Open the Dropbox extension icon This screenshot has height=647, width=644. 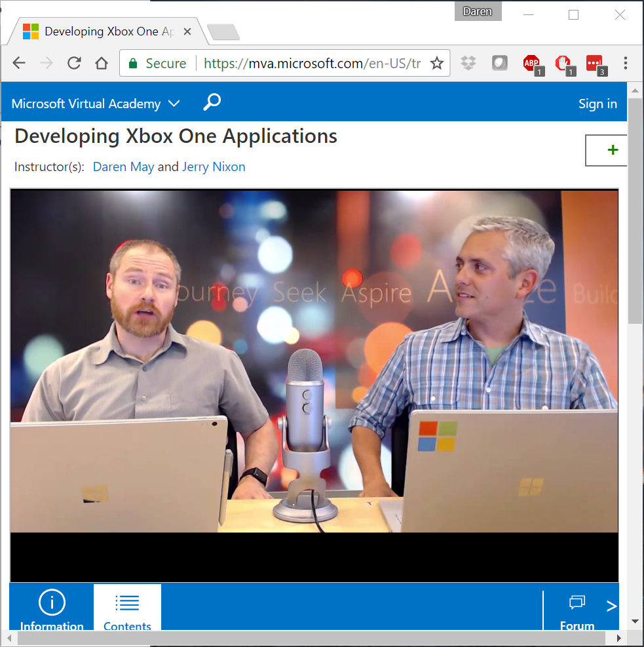(468, 63)
